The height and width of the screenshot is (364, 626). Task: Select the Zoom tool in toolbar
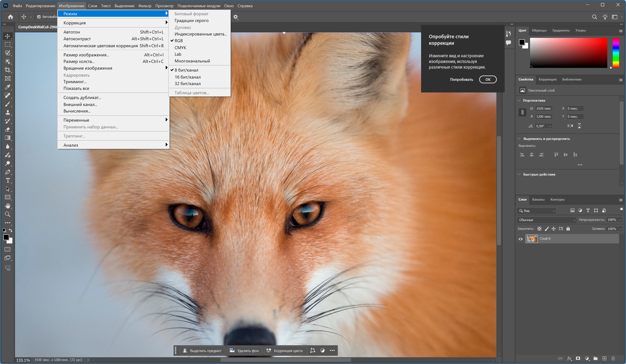pos(8,214)
